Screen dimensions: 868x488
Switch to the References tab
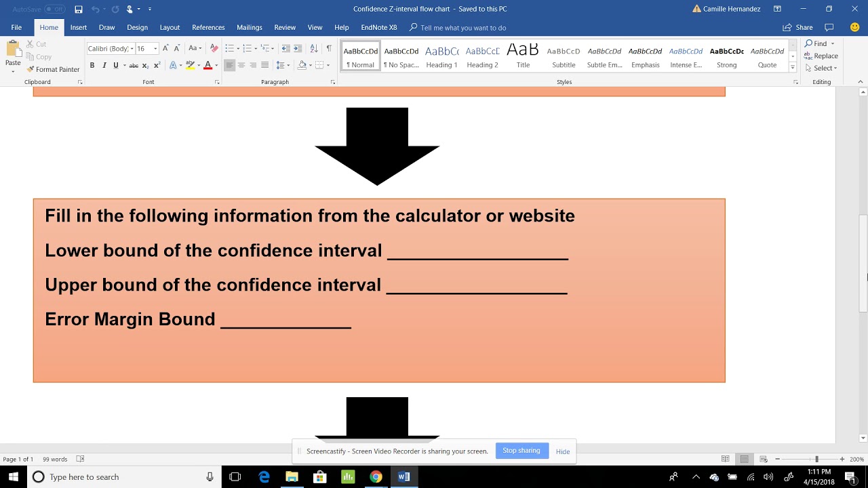tap(208, 28)
